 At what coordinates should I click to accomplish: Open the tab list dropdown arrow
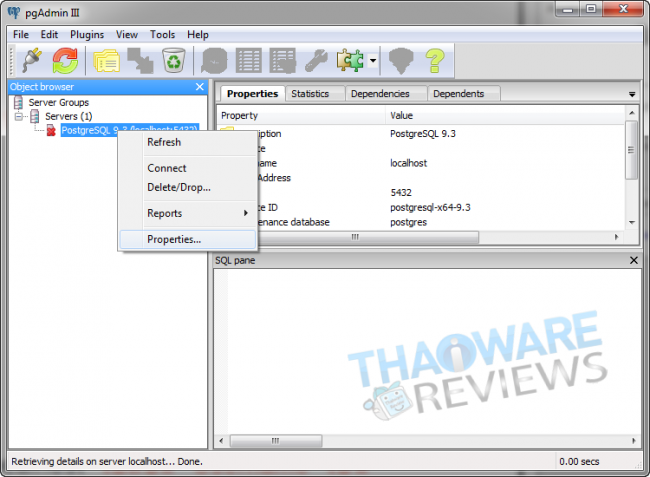632,94
